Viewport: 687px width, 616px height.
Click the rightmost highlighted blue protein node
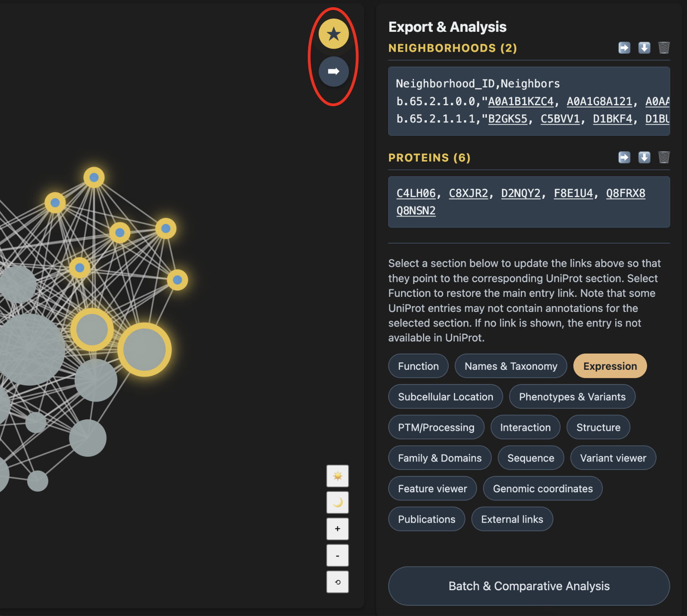coord(177,280)
